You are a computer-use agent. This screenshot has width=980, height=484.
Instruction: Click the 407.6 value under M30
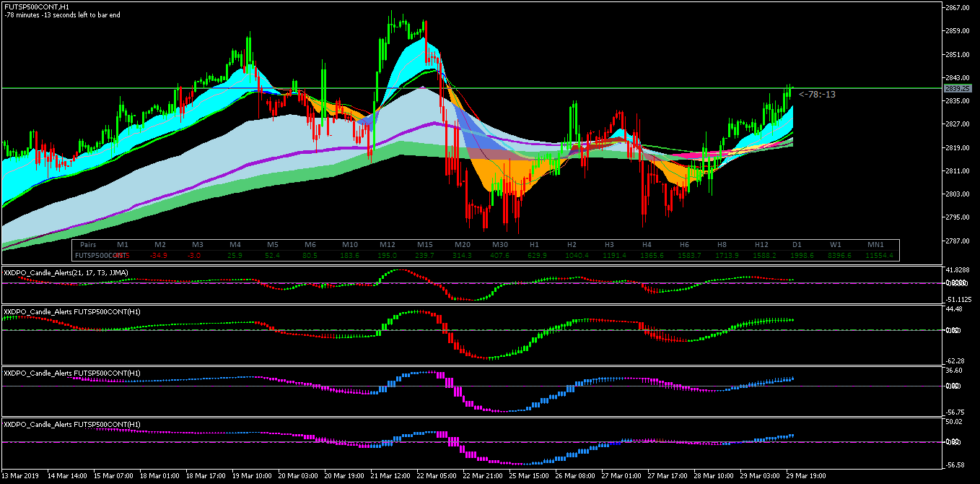tap(499, 255)
